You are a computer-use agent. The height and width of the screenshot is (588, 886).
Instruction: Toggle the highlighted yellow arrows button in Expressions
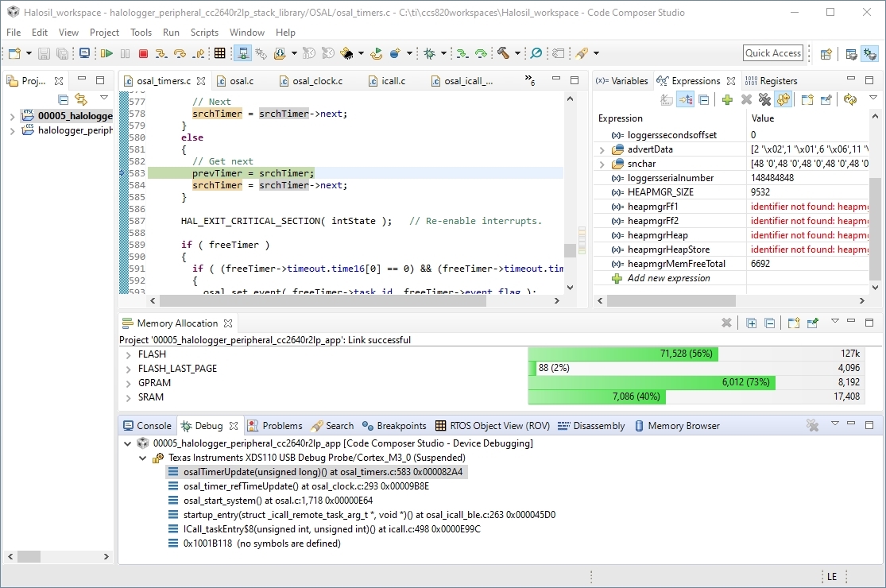click(x=783, y=100)
